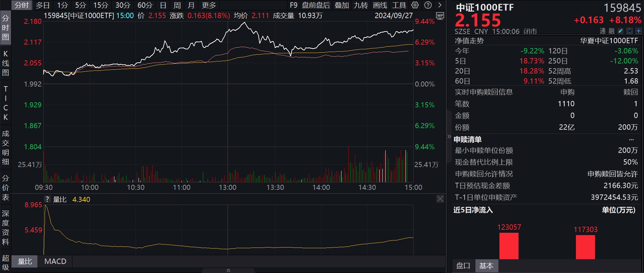Switch to the 盘口 tab in right panel

click(463, 266)
